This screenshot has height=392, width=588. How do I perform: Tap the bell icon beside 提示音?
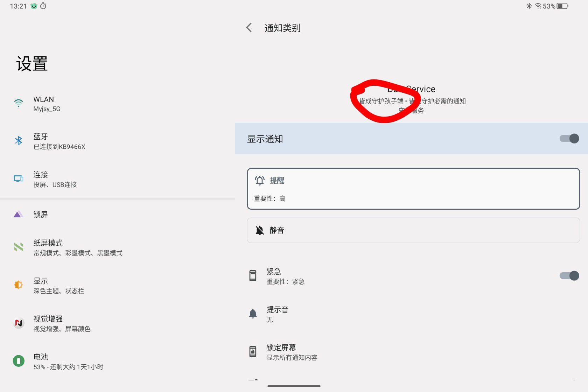[x=253, y=314]
